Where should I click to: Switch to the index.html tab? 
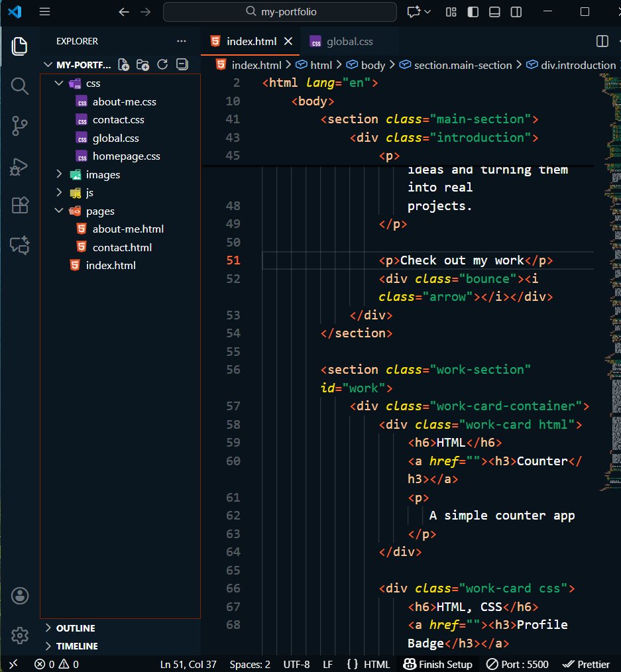point(251,42)
